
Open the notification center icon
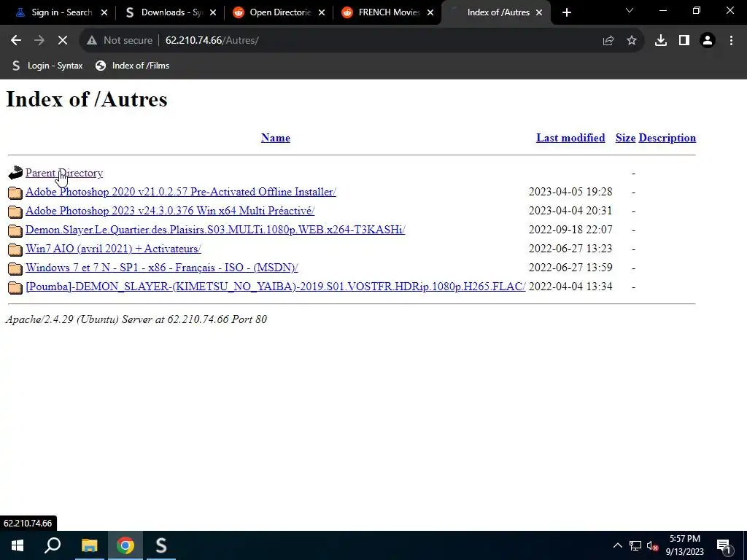[724, 545]
